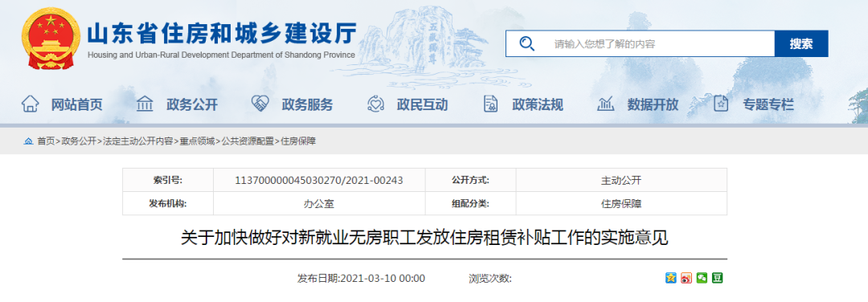Click the house icon beside 网站首页
This screenshot has height=302, width=868.
pyautogui.click(x=31, y=104)
